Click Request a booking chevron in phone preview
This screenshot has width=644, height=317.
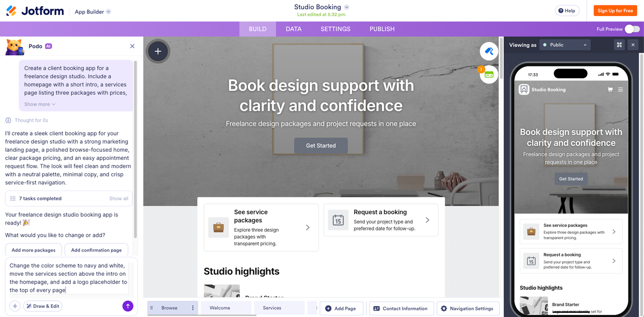614,261
